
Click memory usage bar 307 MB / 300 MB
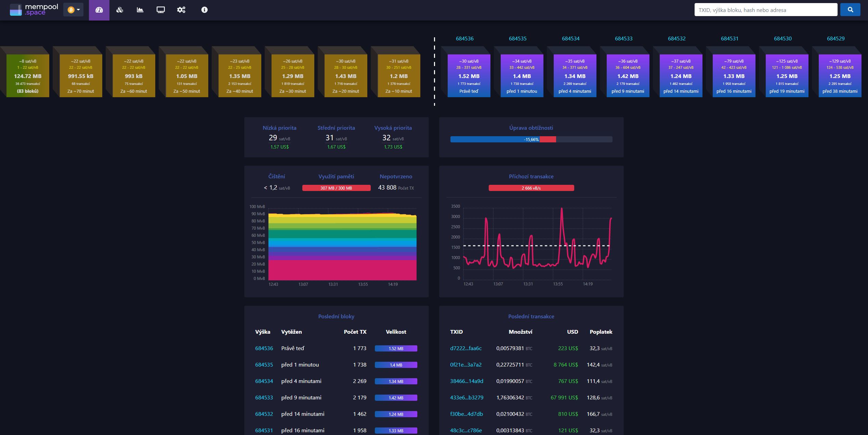tap(336, 188)
